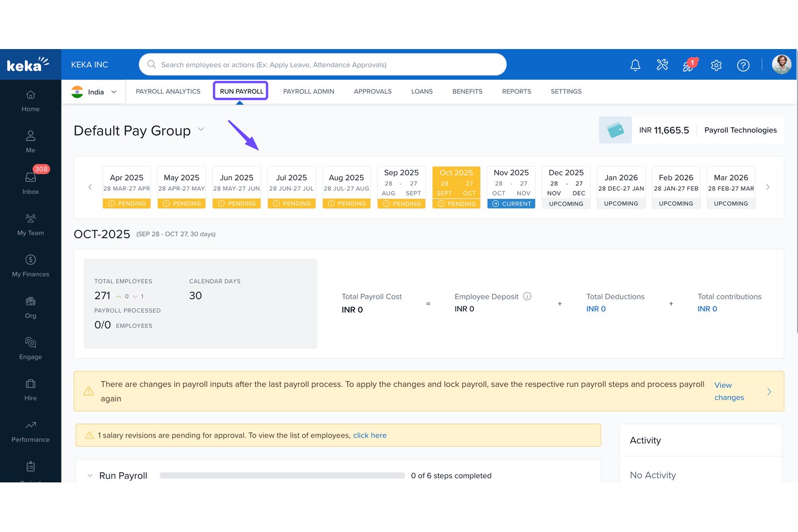Collapse the Run Payroll section chevron
Screen dimensions: 798x532
click(90, 475)
